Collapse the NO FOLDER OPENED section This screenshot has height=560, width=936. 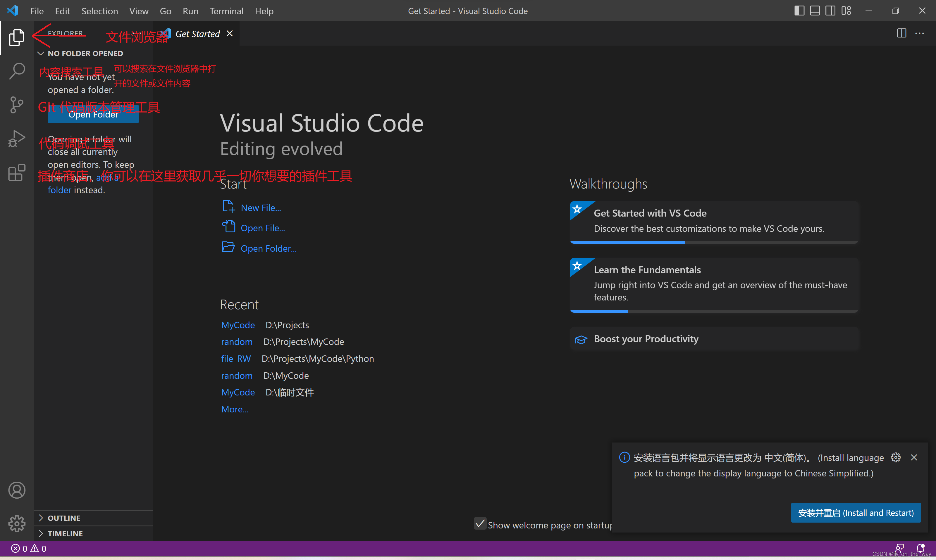(x=85, y=53)
